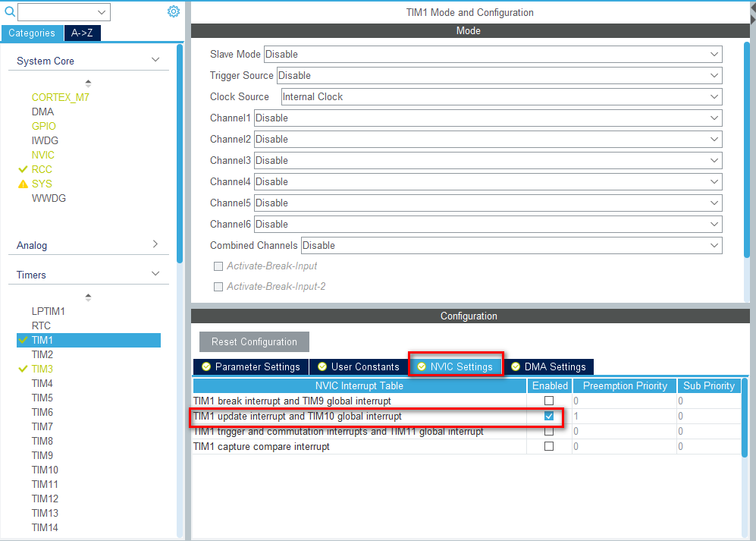Click the Reset Configuration button
756x541 pixels.
coord(254,341)
